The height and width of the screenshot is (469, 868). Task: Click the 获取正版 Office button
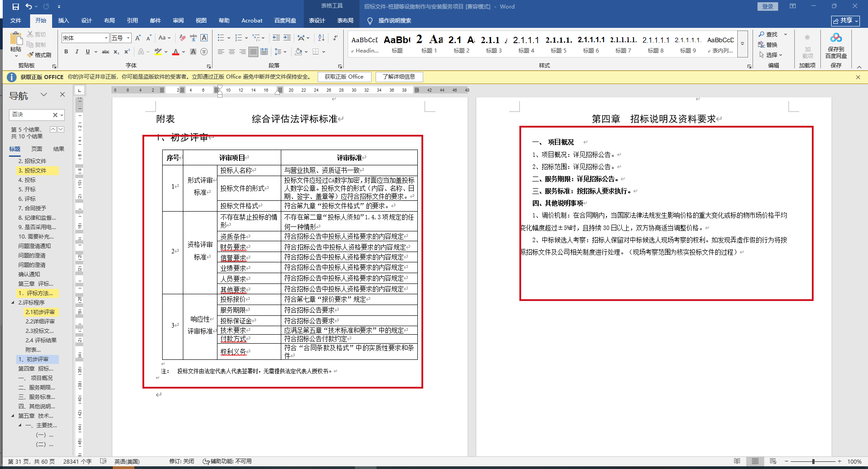tap(344, 77)
